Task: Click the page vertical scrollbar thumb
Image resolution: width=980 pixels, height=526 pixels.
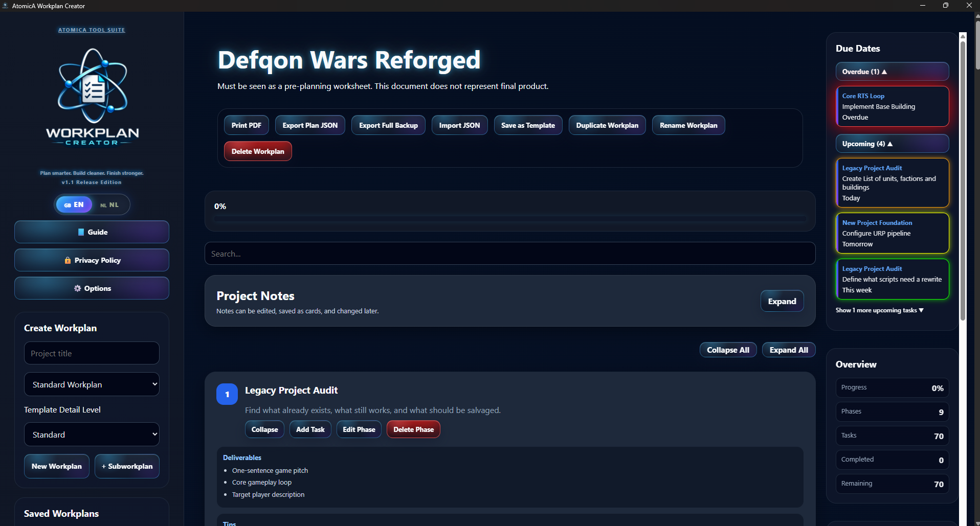Action: [977, 46]
